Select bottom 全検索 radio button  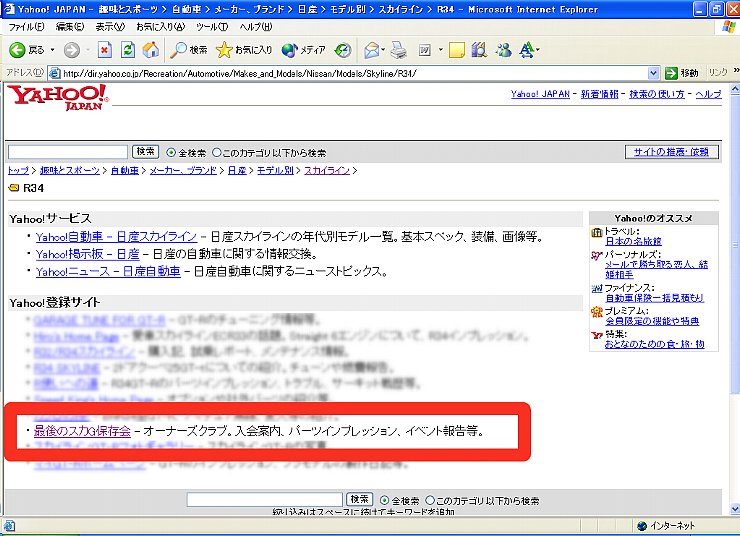tap(385, 500)
